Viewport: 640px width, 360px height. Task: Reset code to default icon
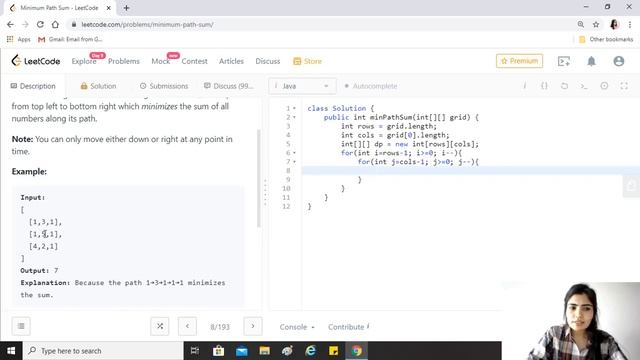[564, 86]
